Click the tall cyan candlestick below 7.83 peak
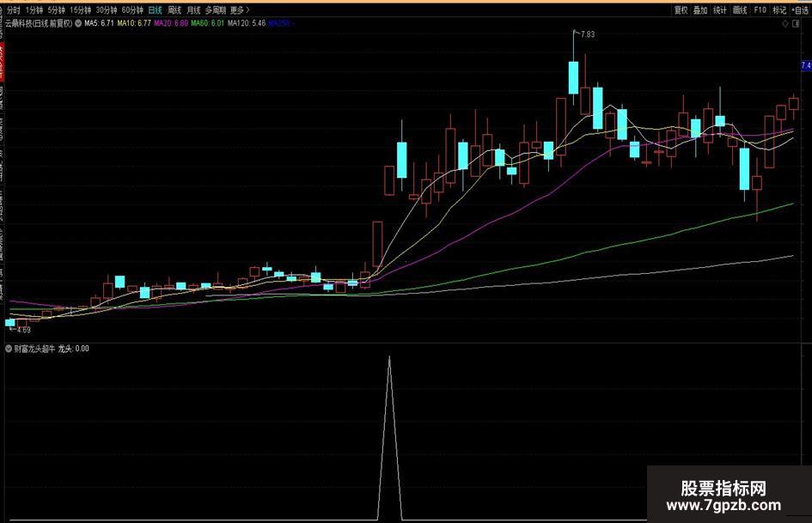Viewport: 812px width, 523px height. click(x=573, y=77)
